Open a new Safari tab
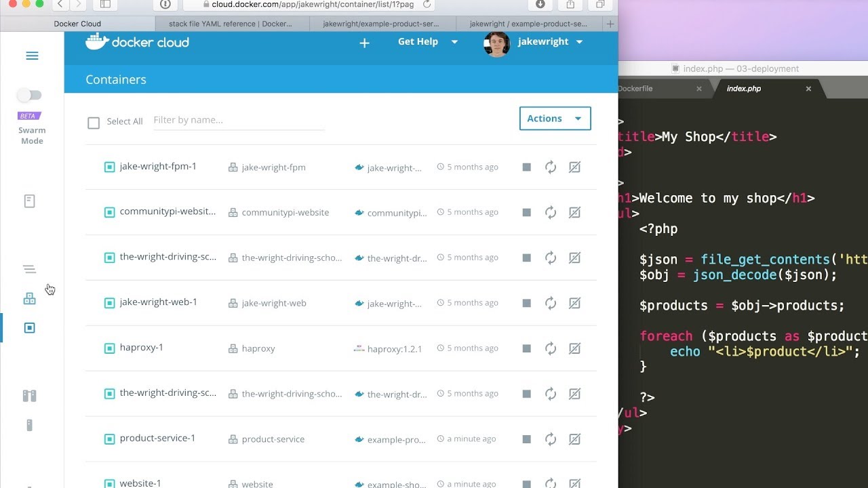Screen dimensions: 868x488 click(610, 24)
